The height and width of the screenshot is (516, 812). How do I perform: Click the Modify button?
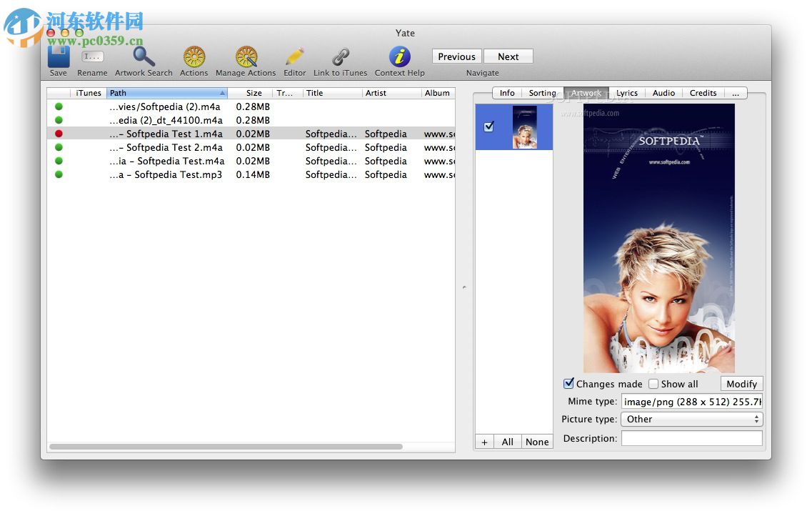[741, 384]
